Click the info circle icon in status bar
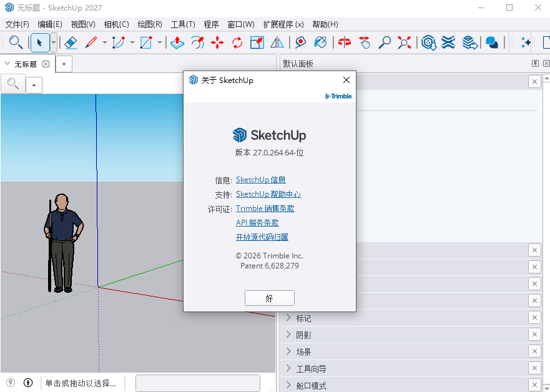This screenshot has height=392, width=550. 28,383
